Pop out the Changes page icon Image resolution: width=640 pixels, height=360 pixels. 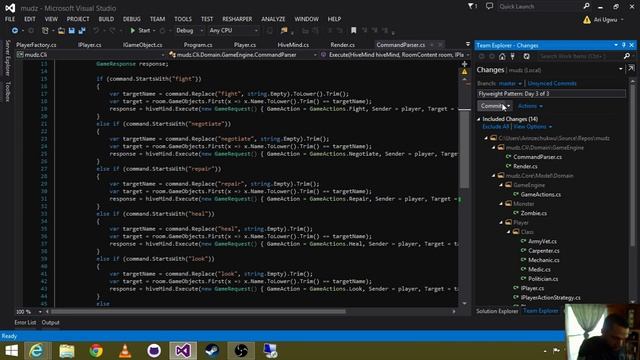click(631, 69)
